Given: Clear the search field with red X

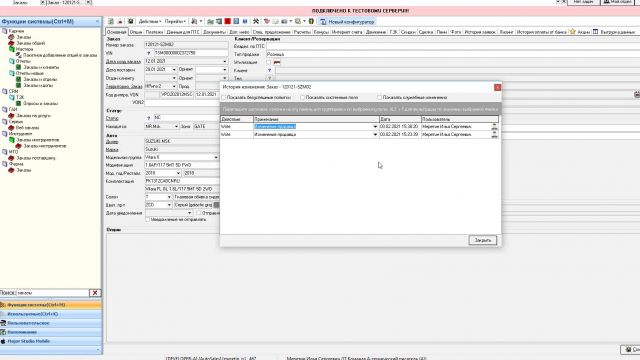Looking at the screenshot, I should 95,293.
